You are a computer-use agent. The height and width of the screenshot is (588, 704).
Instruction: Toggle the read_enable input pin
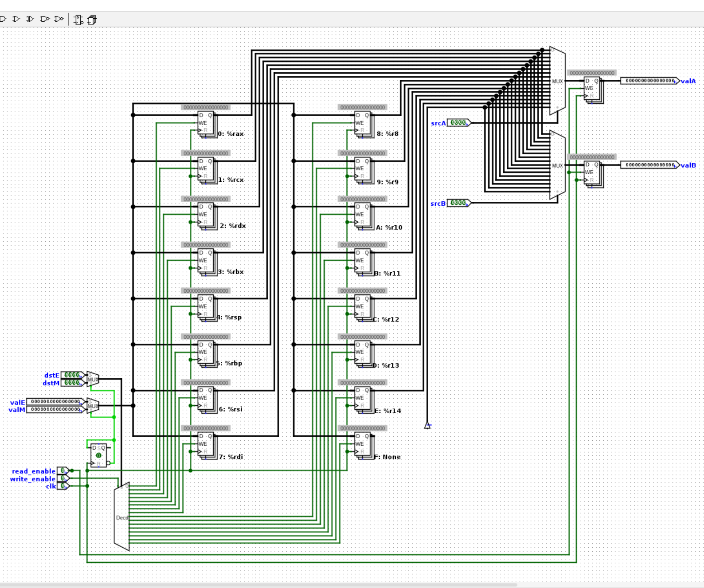coord(63,471)
